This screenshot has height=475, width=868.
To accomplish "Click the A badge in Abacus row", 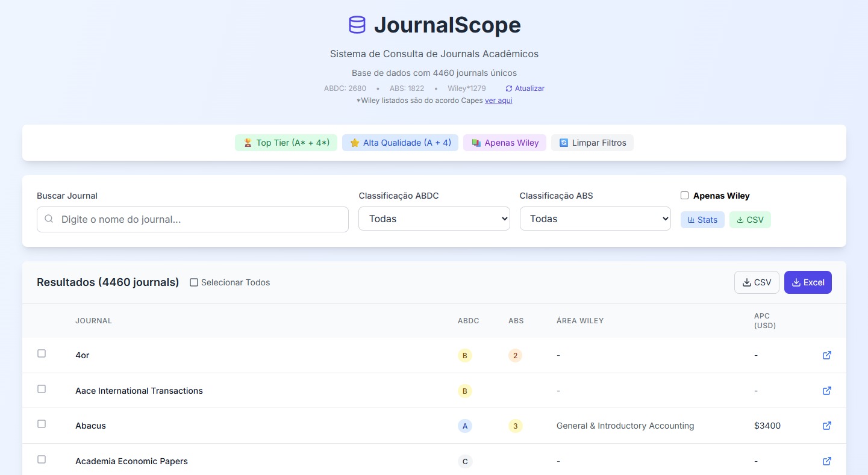I will (x=464, y=426).
